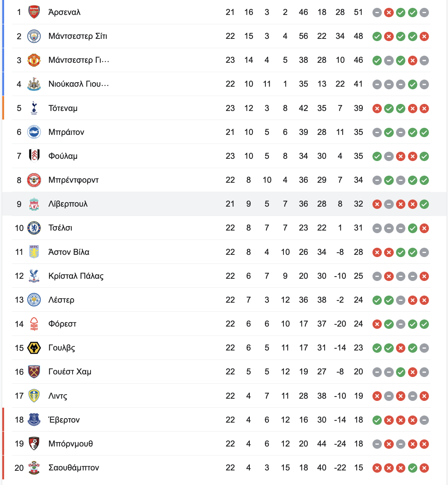
Task: Open the Λίβερπουλ team row
Action: pyautogui.click(x=224, y=204)
